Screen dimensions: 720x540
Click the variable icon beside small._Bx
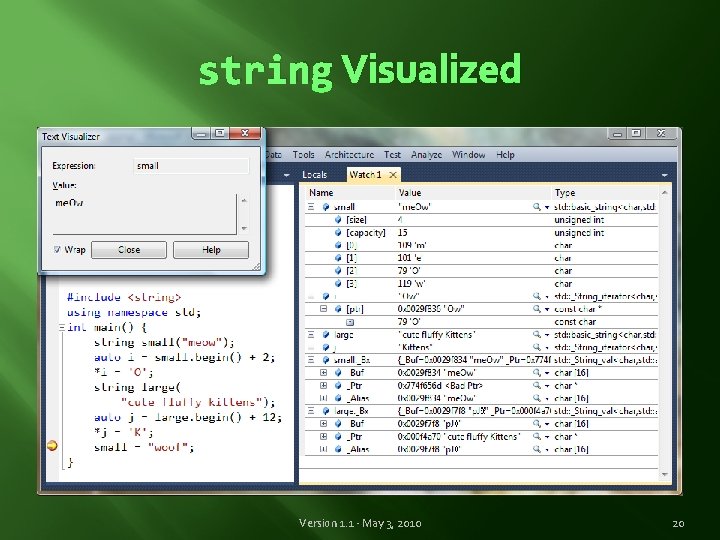(326, 360)
